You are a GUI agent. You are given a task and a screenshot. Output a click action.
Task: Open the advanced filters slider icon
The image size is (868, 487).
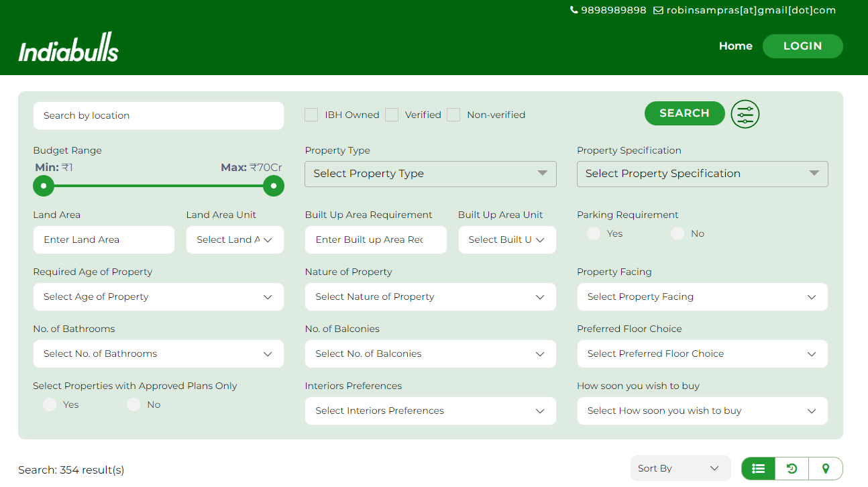click(x=745, y=114)
